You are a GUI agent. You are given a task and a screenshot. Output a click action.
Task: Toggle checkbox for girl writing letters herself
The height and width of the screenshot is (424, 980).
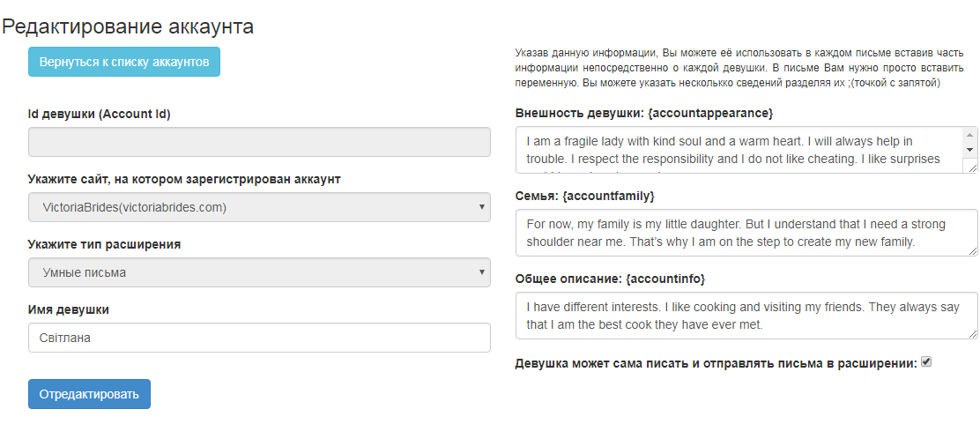pyautogui.click(x=926, y=362)
